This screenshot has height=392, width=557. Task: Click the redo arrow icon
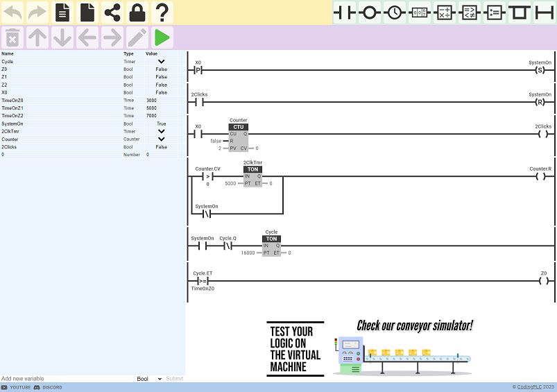coord(37,12)
